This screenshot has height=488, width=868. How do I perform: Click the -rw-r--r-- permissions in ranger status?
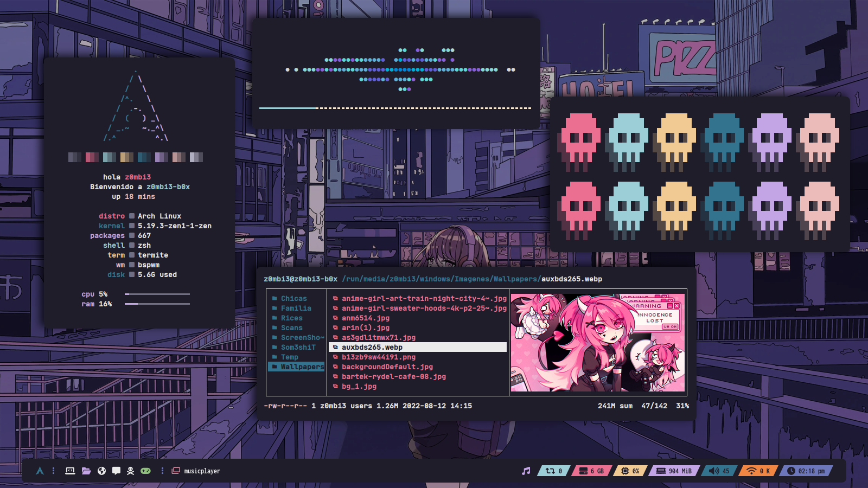pyautogui.click(x=285, y=406)
